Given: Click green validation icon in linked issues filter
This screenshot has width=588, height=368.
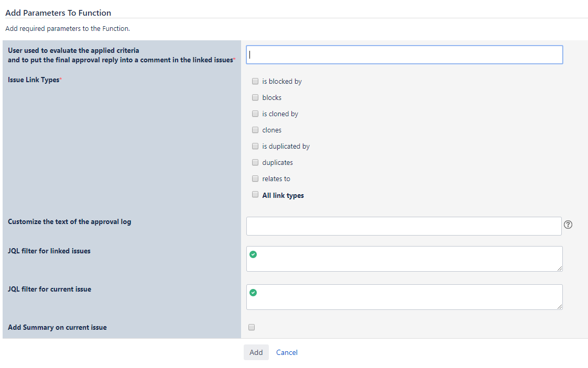Looking at the screenshot, I should coord(253,254).
